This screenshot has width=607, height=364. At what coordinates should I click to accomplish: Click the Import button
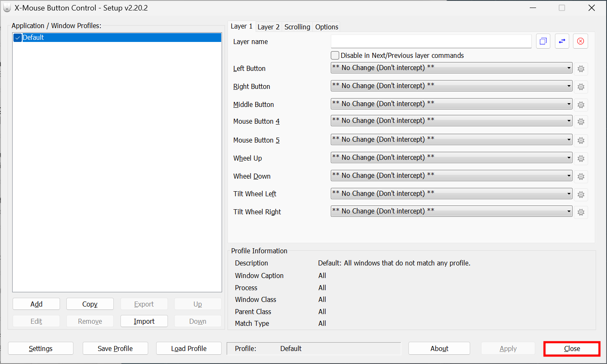pos(144,321)
